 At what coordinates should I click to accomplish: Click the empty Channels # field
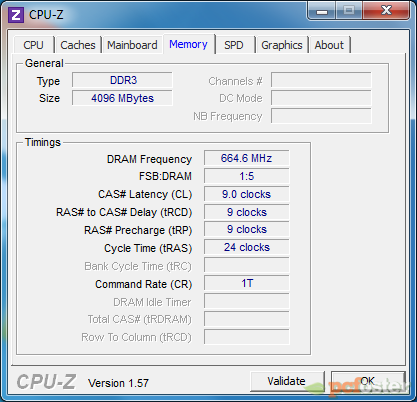tap(321, 81)
